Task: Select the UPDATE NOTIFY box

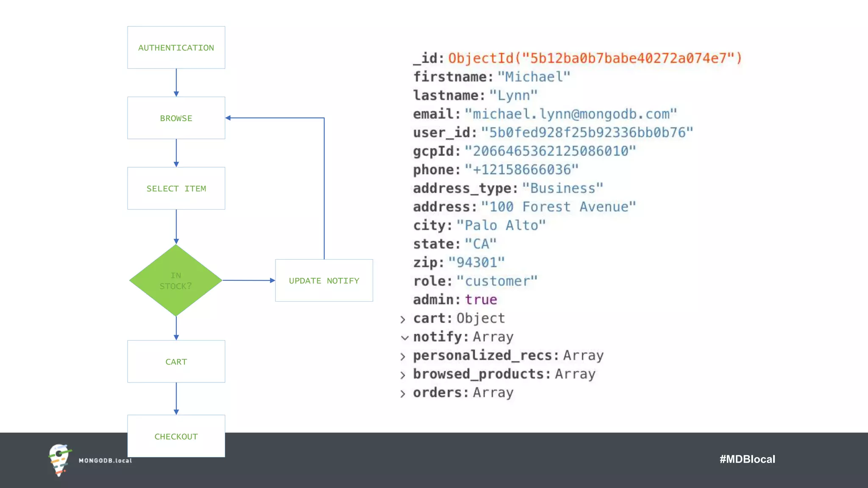Action: (324, 280)
